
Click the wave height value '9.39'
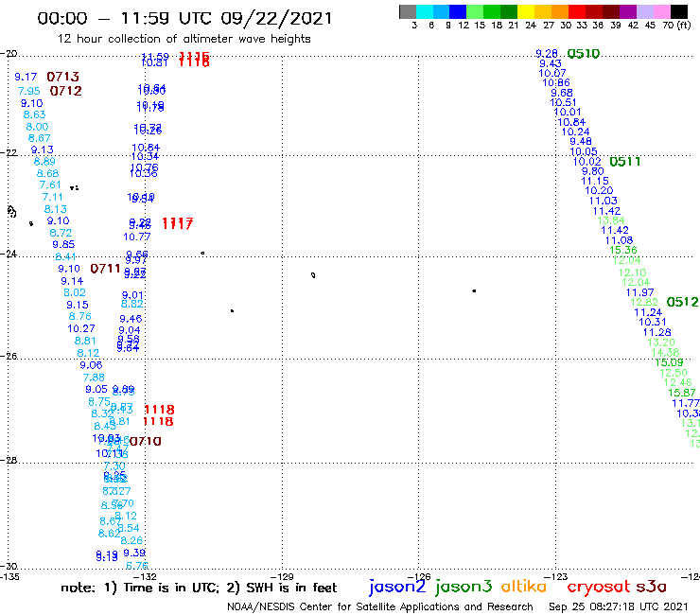tap(134, 553)
